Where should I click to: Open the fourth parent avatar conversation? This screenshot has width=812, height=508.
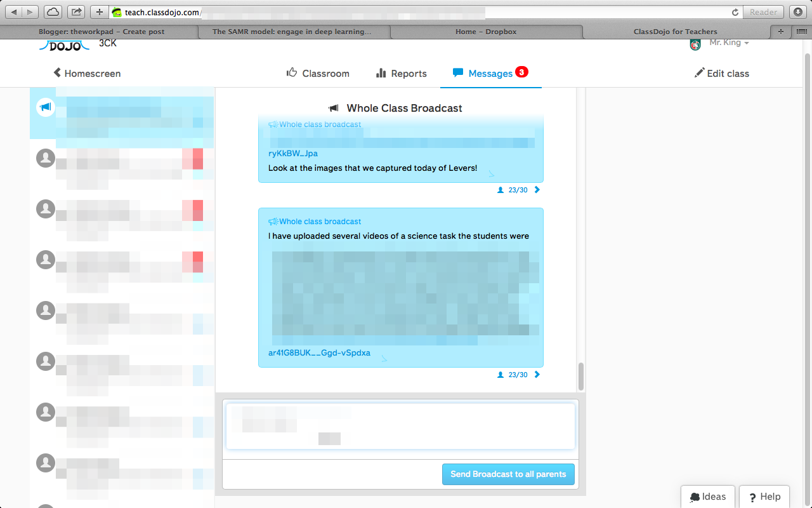tap(46, 311)
